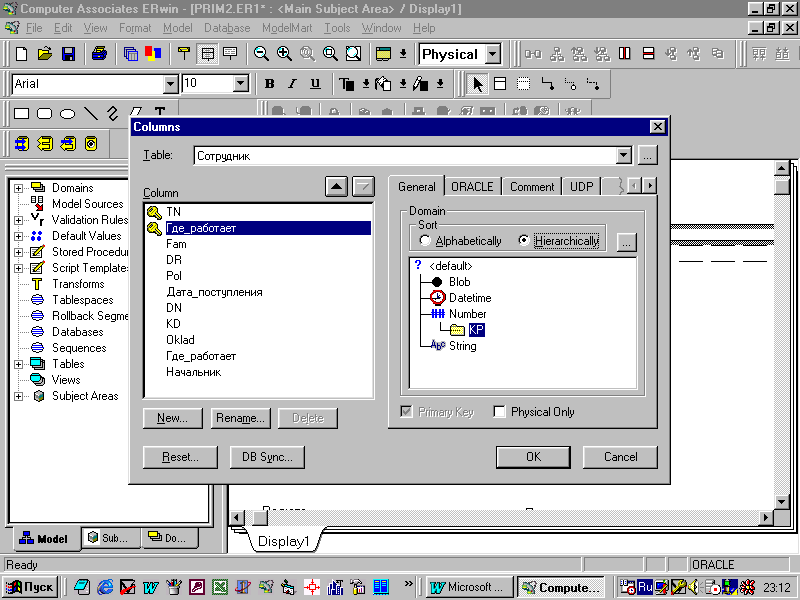Expand the Domains tree node
Screen dimensions: 800x600
tap(18, 188)
